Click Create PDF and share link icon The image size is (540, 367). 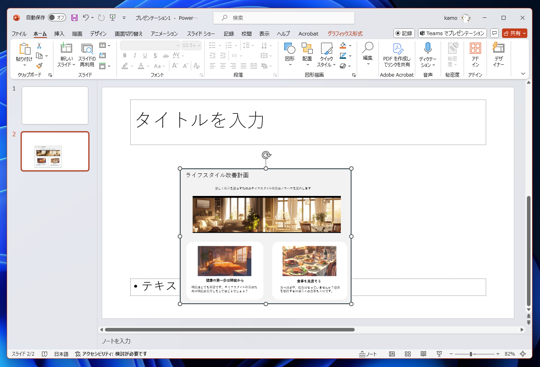tap(397, 49)
